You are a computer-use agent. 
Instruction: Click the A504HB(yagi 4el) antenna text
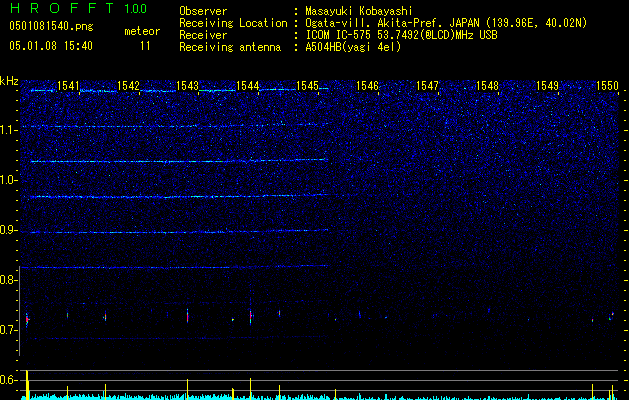point(353,47)
